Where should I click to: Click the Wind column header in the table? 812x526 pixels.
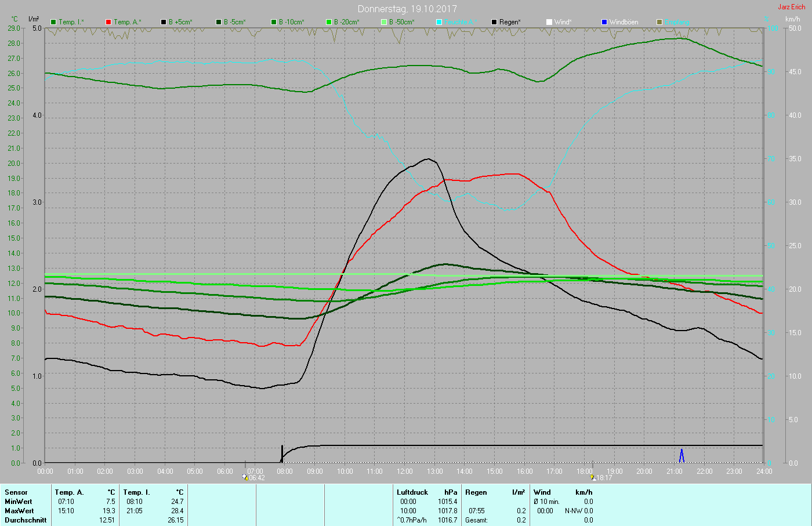click(x=542, y=492)
